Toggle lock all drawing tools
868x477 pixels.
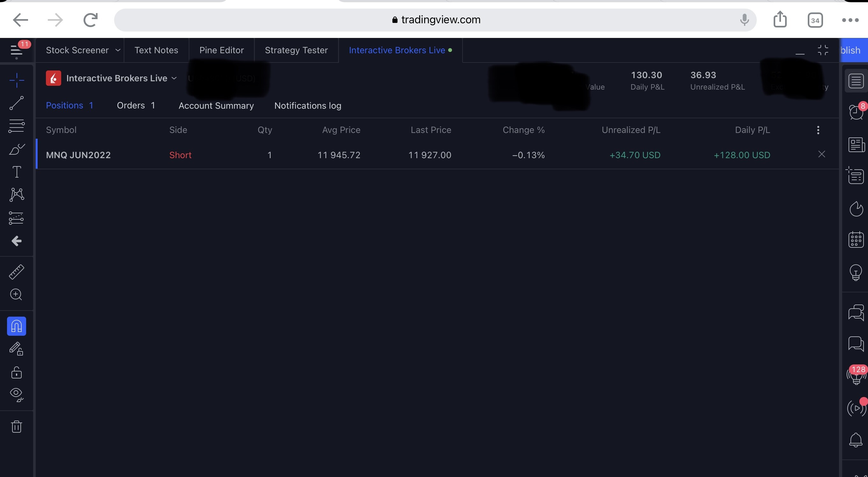click(x=17, y=372)
